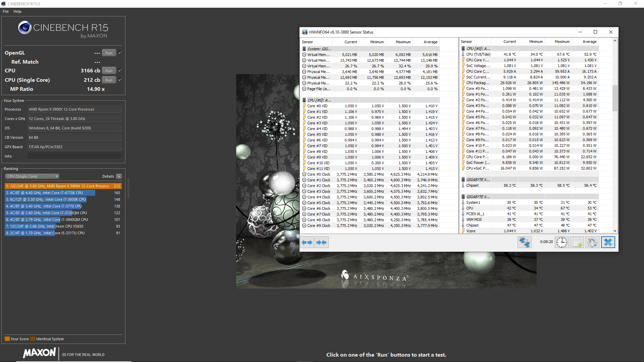Select ranking row Intel Core i5-3317U
The height and width of the screenshot is (362, 644).
click(x=63, y=233)
